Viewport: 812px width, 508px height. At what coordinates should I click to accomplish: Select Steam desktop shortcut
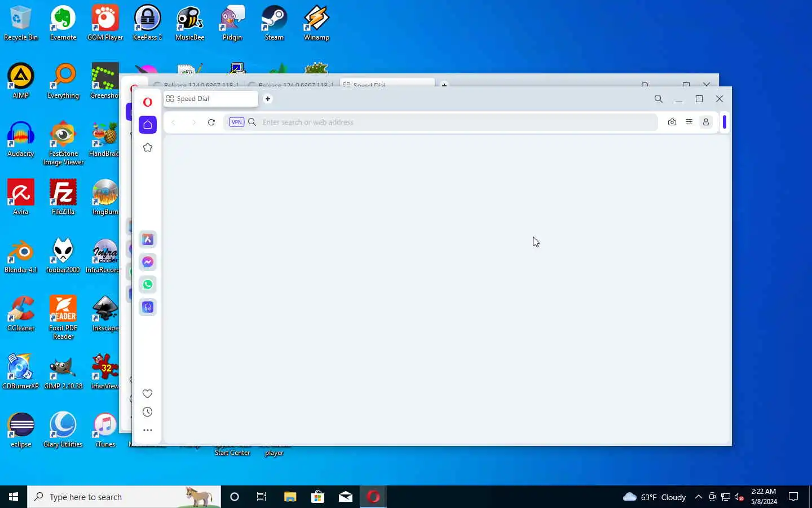275,23
